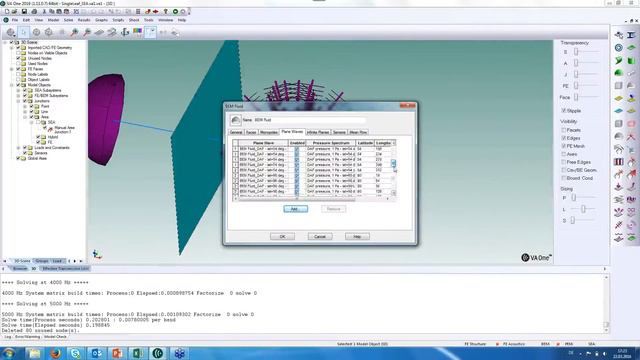Click the zoom in magnifier tool

click(x=74, y=32)
